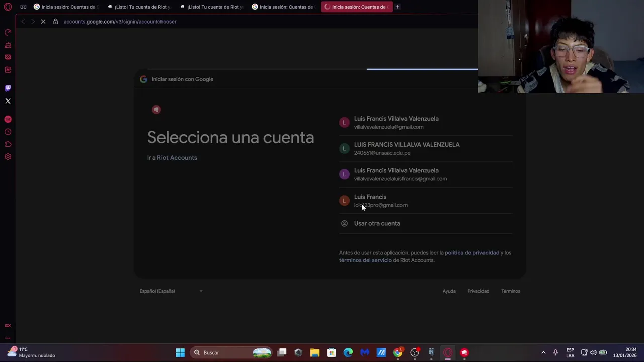Open Google Chrome from taskbar
The image size is (644, 362).
point(398,352)
